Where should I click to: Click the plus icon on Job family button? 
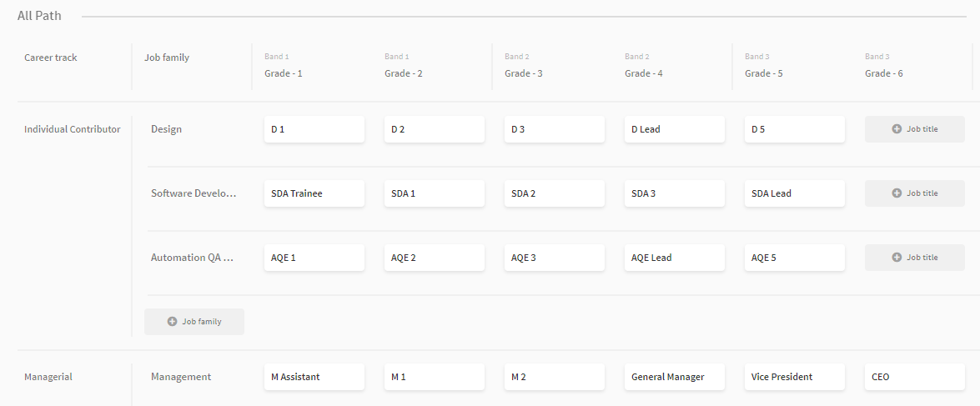(x=172, y=322)
